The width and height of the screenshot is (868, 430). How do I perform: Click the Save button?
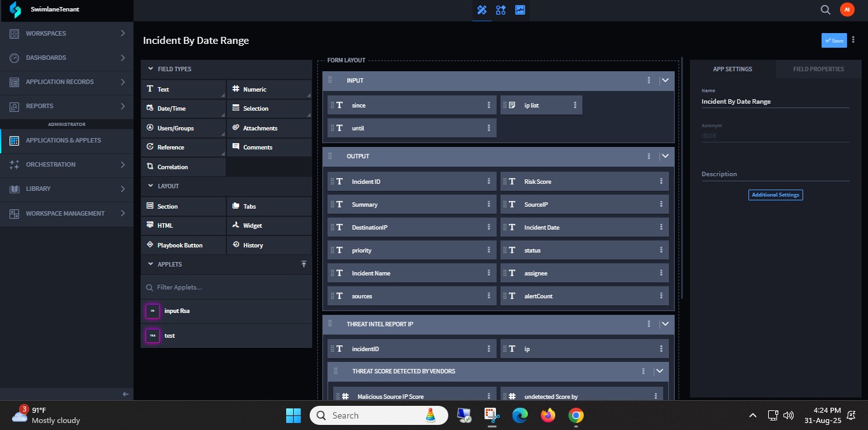834,40
